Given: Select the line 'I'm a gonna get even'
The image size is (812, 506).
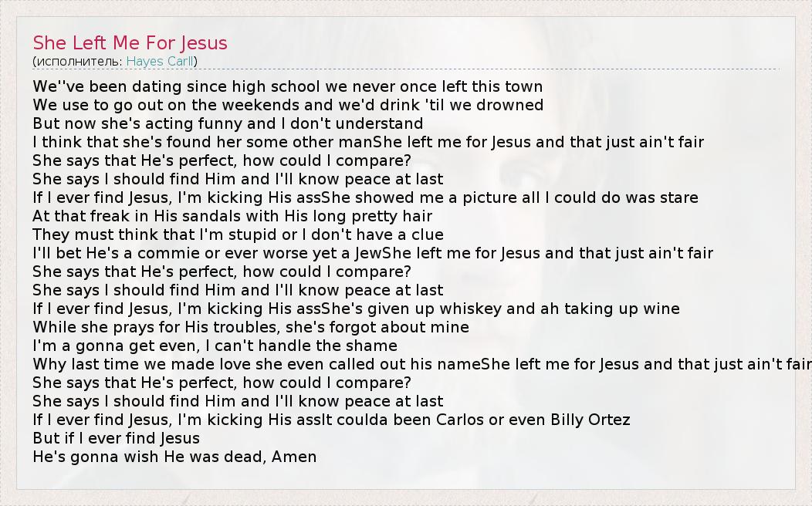Looking at the screenshot, I should tap(215, 346).
